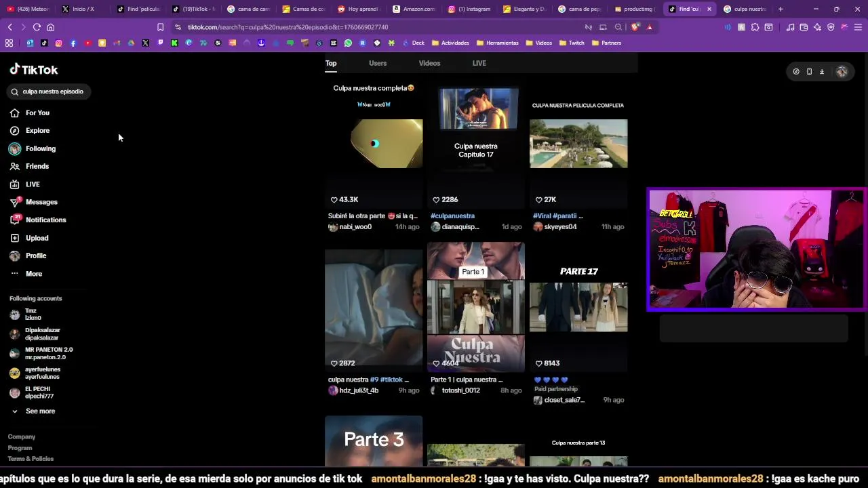The image size is (868, 488).
Task: Open the nabi_woo0 user profile link
Action: pos(350,227)
